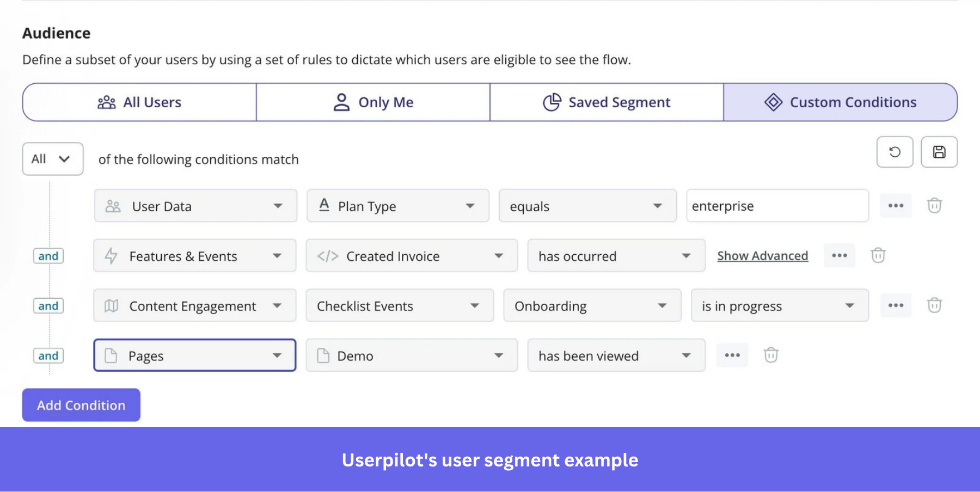Switch to the Only Me tab
Image resolution: width=980 pixels, height=492 pixels.
point(372,102)
